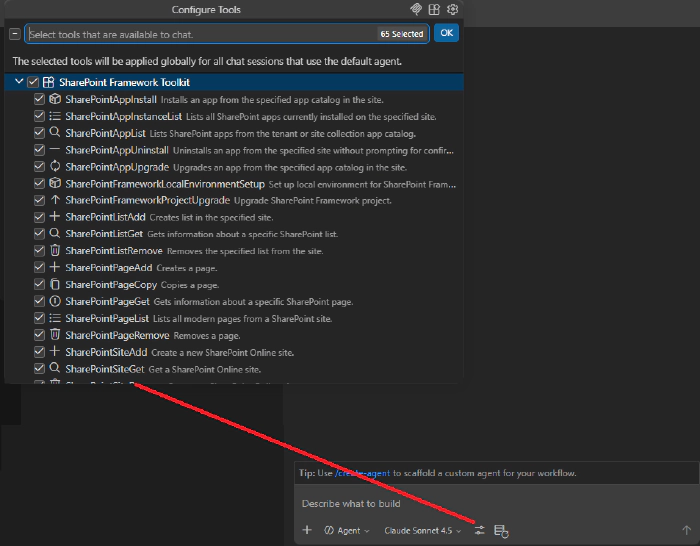Image resolution: width=700 pixels, height=546 pixels.
Task: Click the extensions grid icon in title bar
Action: tap(434, 9)
